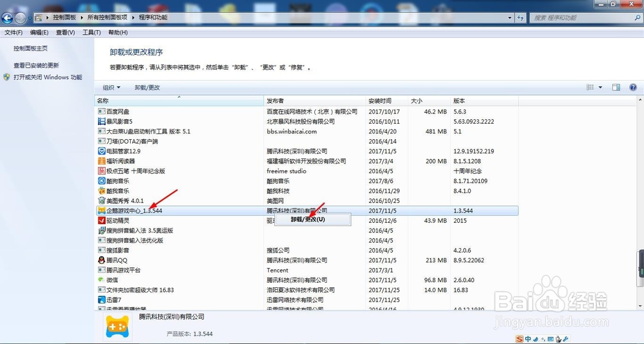Screen dimensions: 644x344
Task: Click the large game controller details icon
Action: (x=117, y=327)
